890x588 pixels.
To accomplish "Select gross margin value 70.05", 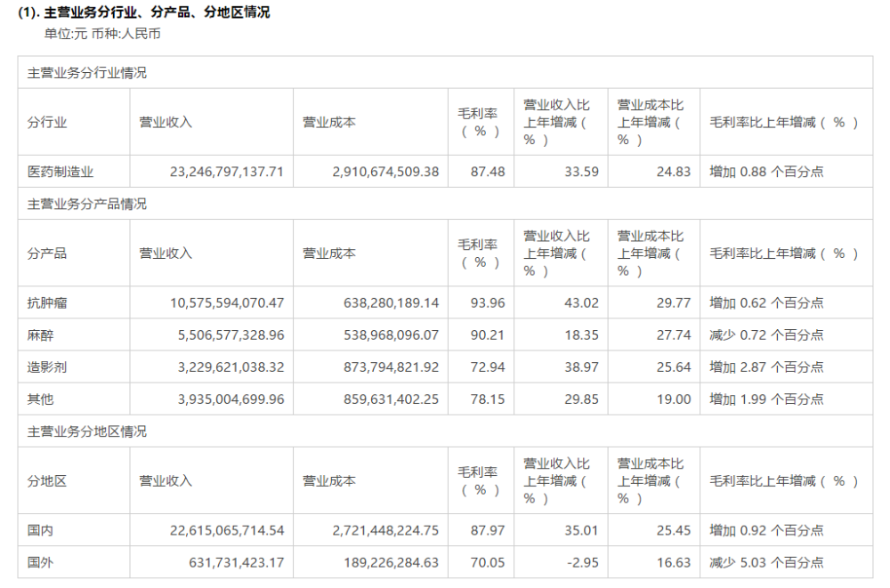I will click(x=488, y=562).
